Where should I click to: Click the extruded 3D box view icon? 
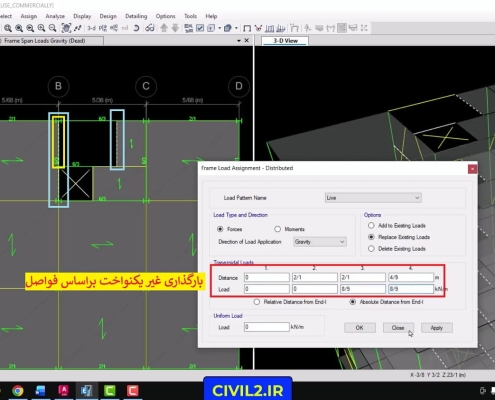228,28
